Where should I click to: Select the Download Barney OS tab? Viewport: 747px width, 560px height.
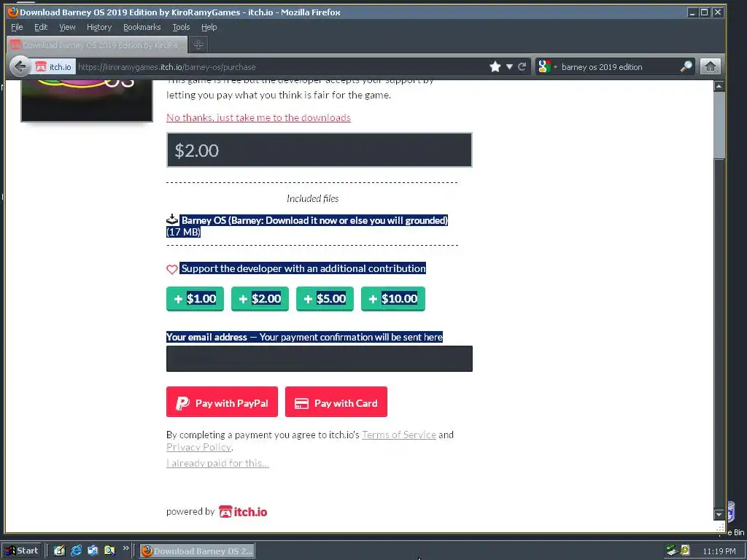click(98, 45)
